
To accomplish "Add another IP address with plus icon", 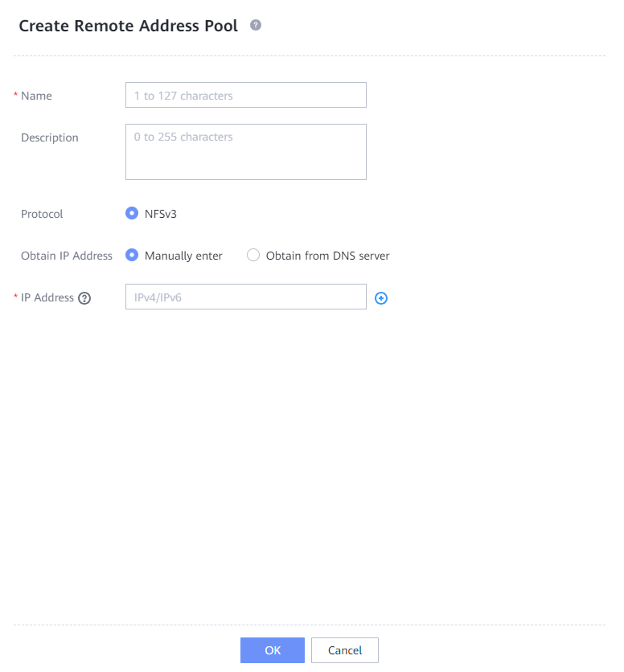I will click(x=381, y=298).
